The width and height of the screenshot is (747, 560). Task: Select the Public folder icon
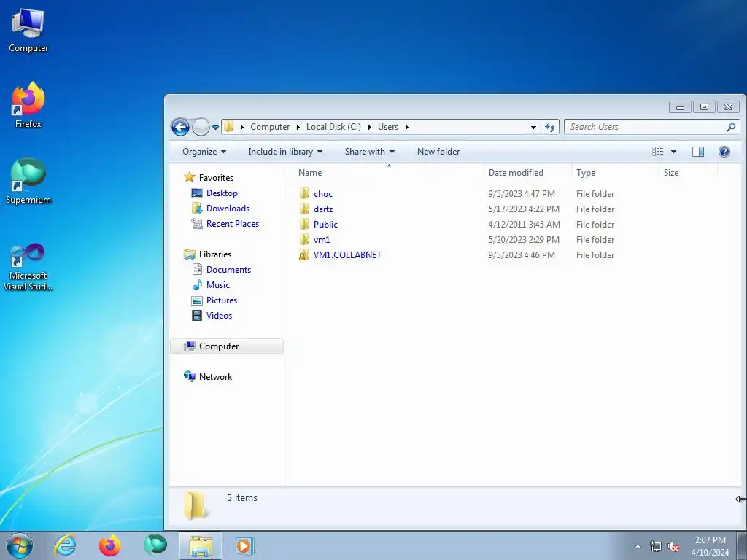coord(304,224)
